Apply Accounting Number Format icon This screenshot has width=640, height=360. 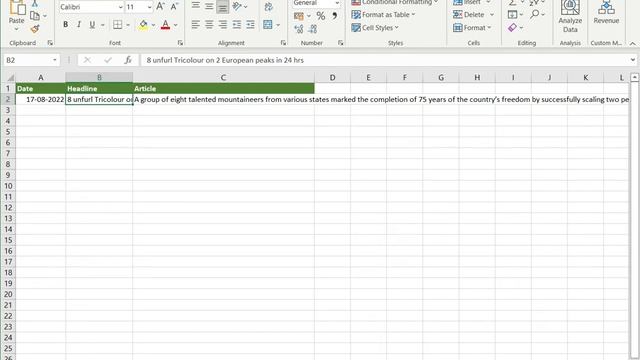[299, 16]
